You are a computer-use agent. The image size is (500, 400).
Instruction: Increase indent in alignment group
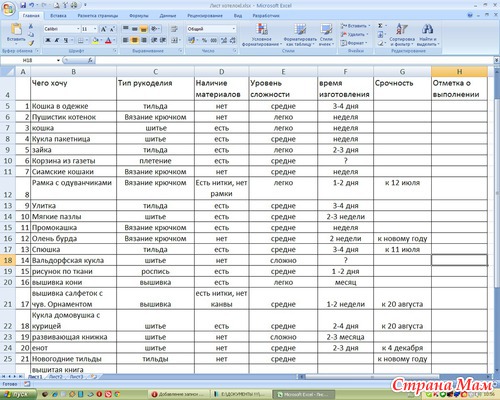tap(163, 40)
